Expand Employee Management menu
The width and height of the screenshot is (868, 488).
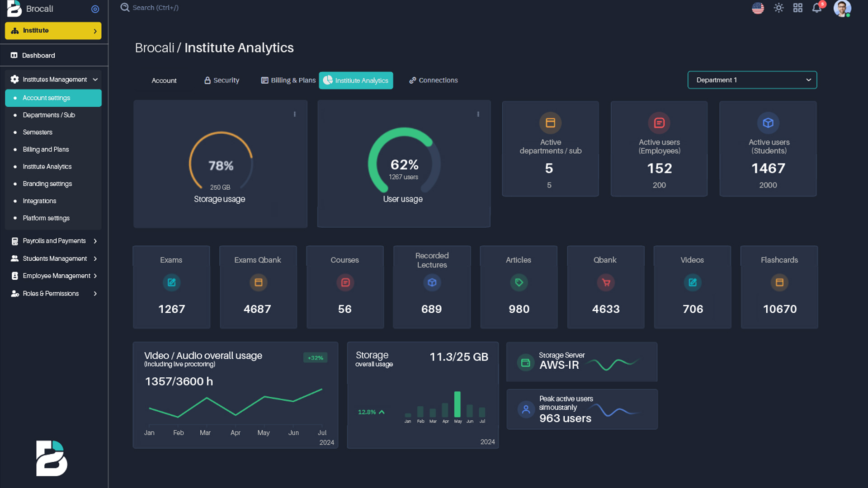point(53,276)
